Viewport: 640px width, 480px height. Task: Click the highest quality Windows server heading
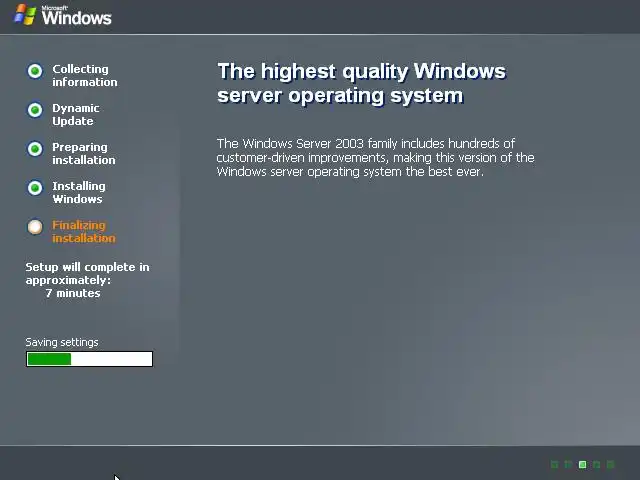click(362, 84)
